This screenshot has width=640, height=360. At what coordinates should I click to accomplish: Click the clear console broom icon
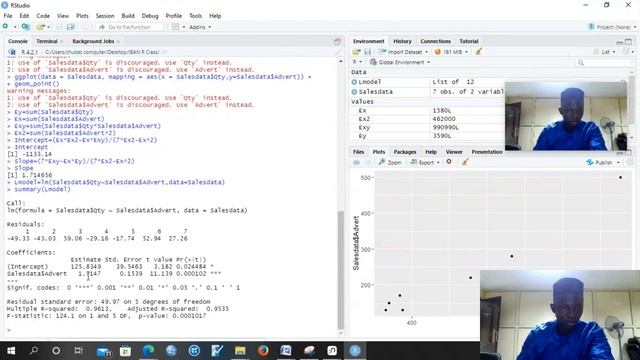(x=337, y=52)
